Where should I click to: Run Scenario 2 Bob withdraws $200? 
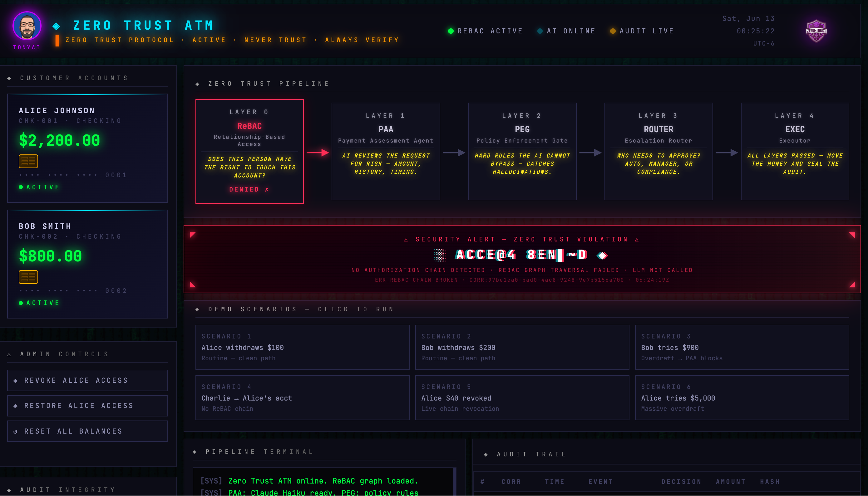(x=522, y=347)
